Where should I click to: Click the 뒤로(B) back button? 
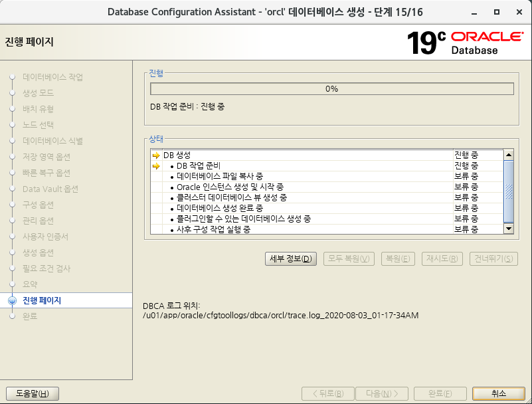pos(328,393)
